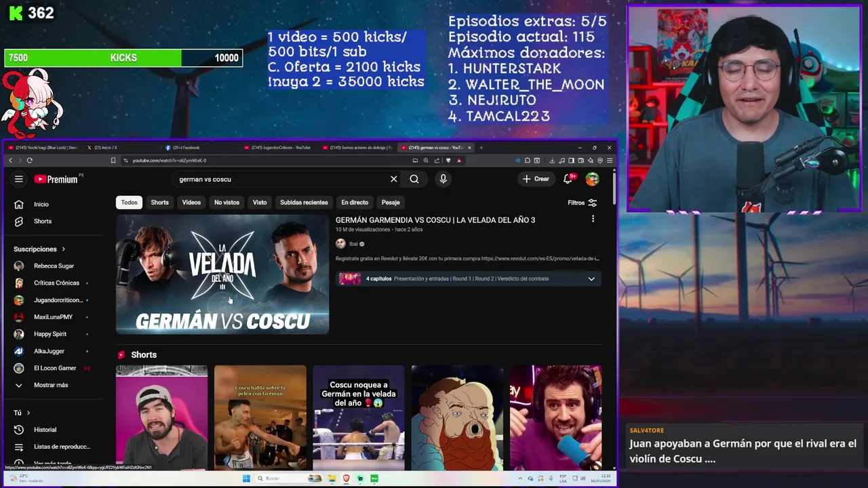This screenshot has height=488, width=868.
Task: Select the En directo filter chip
Action: [355, 203]
